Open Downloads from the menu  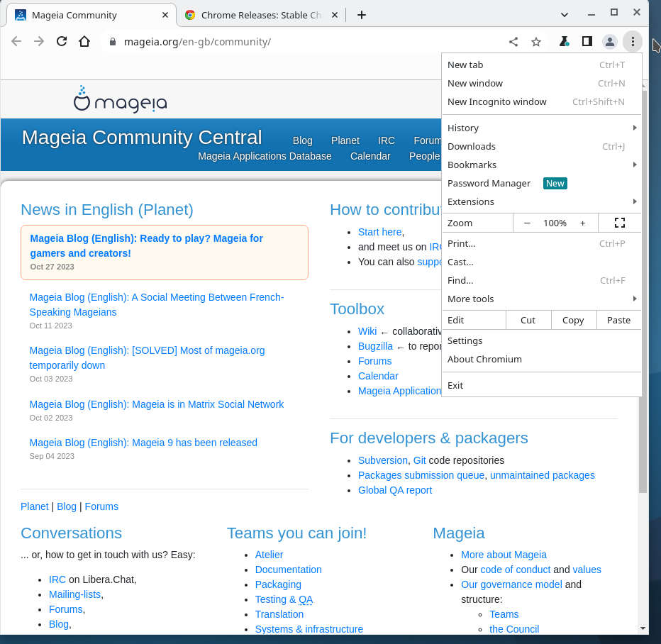pyautogui.click(x=541, y=147)
